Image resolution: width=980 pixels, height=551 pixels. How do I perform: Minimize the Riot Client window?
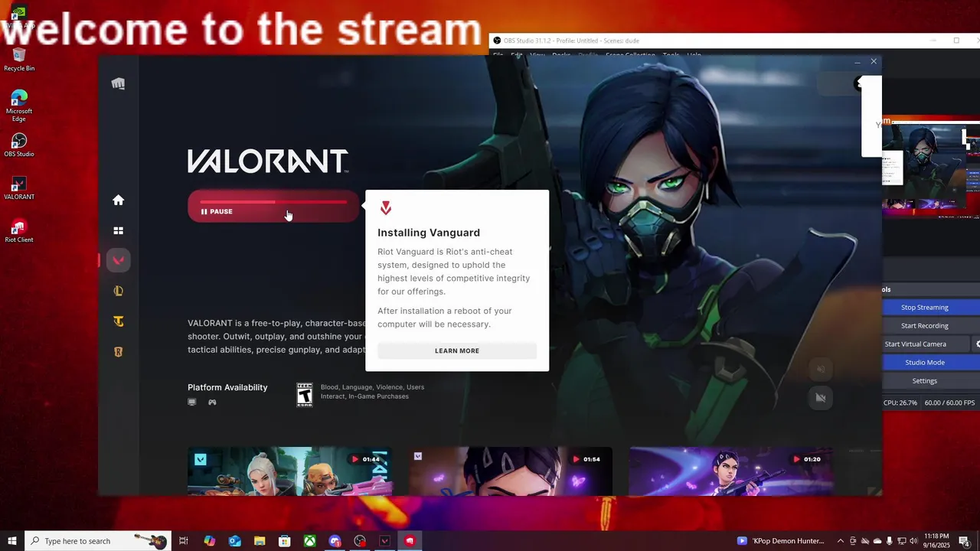point(857,61)
